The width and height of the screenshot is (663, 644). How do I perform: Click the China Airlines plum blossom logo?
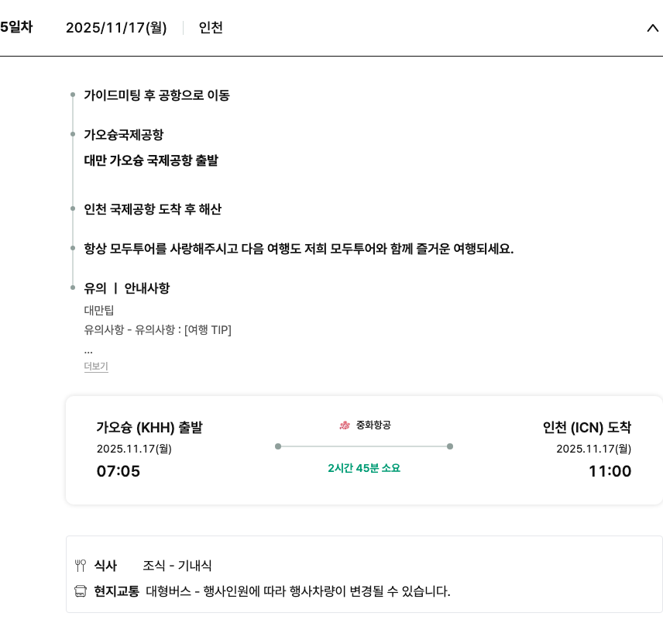(345, 425)
